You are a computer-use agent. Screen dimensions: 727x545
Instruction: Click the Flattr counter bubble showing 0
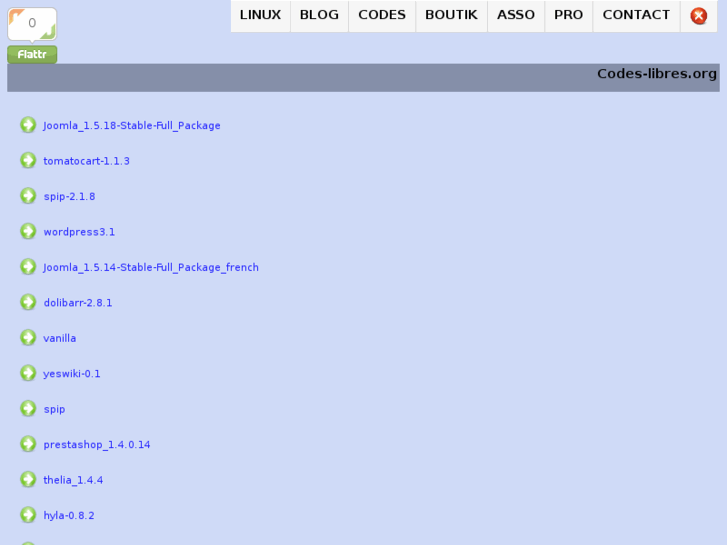(x=32, y=25)
